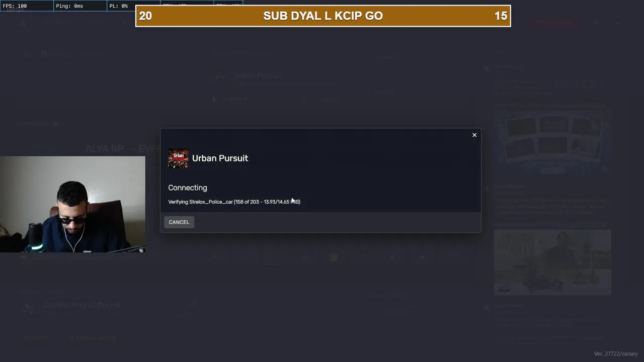Image resolution: width=644 pixels, height=362 pixels.
Task: Open the dimmed Urban Pursuit server entry
Action: pyautogui.click(x=258, y=75)
